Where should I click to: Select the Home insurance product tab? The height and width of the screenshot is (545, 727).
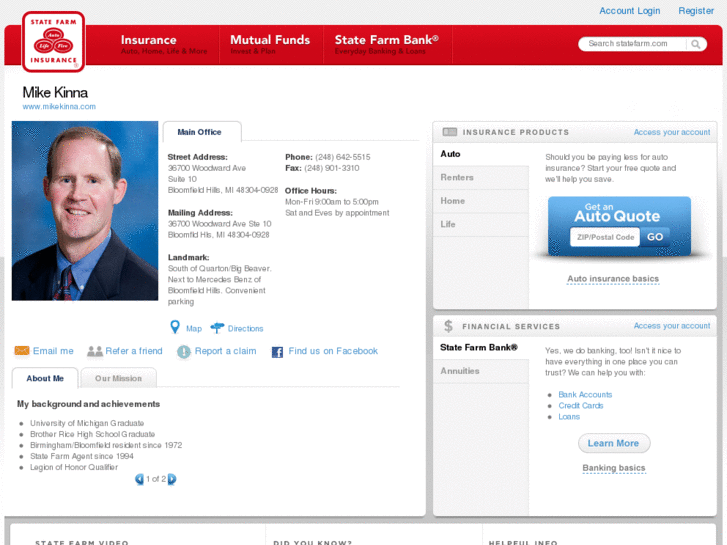[481, 201]
